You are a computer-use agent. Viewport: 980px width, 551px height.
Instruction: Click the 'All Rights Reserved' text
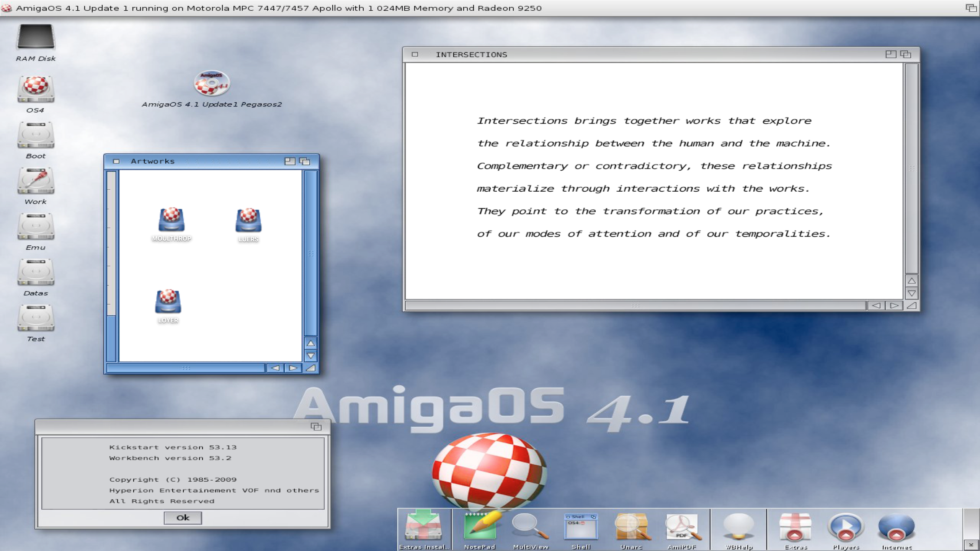click(x=162, y=501)
